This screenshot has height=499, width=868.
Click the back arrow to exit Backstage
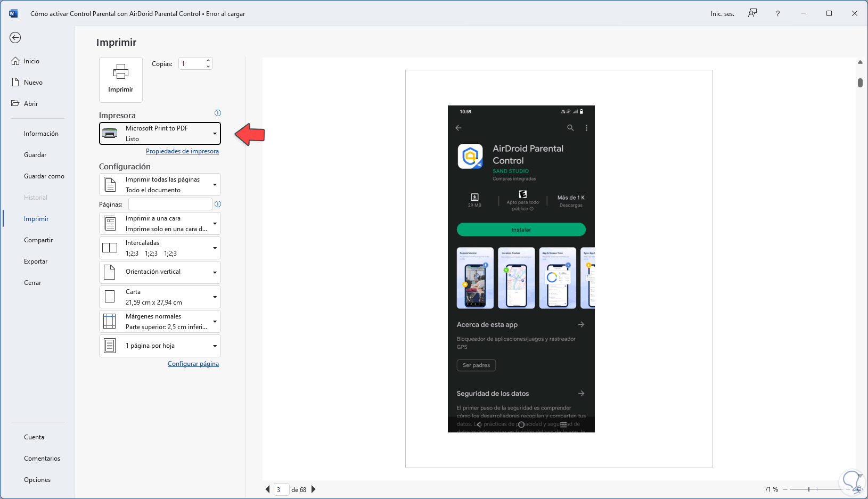coord(15,37)
